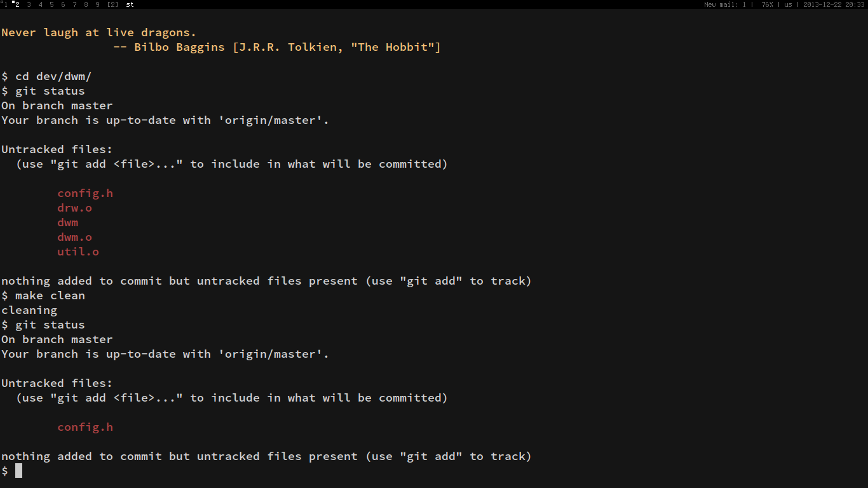Image resolution: width=868 pixels, height=488 pixels.
Task: Click the red util.o filename
Action: (x=78, y=252)
